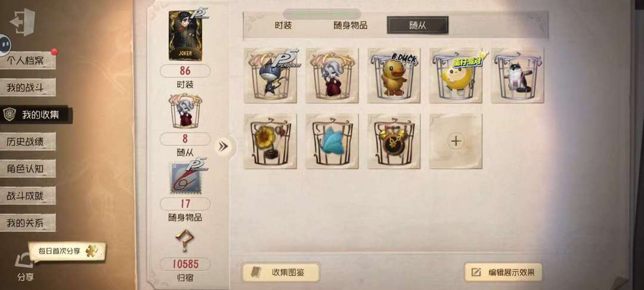
Task: Click the 收集图鉴 button
Action: (280, 272)
